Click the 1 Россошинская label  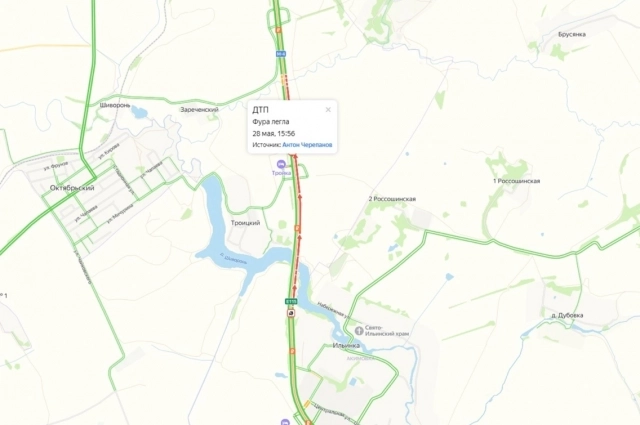516,181
